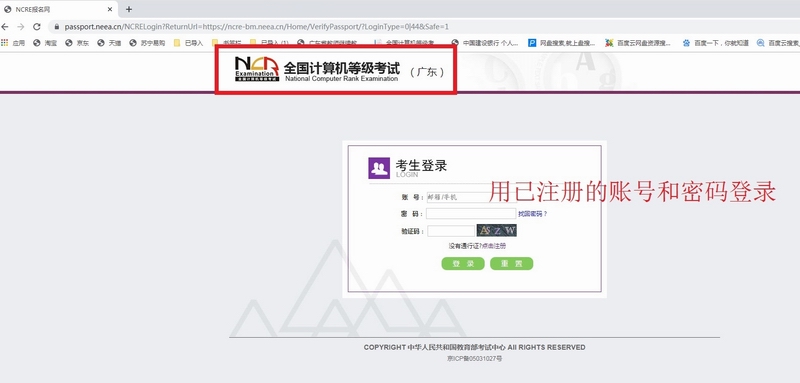Viewport: 800px width, 383px height.
Task: Open the 百度一下 bookmark
Action: click(716, 43)
